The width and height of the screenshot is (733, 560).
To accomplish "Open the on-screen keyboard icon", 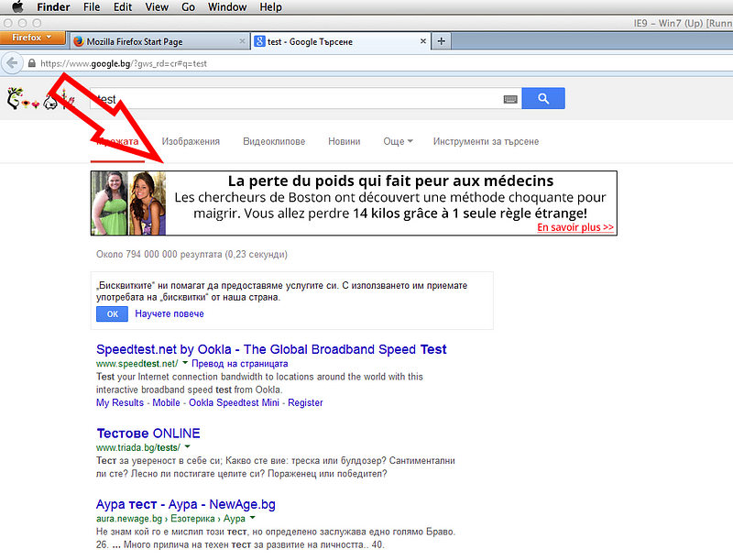I will click(510, 99).
